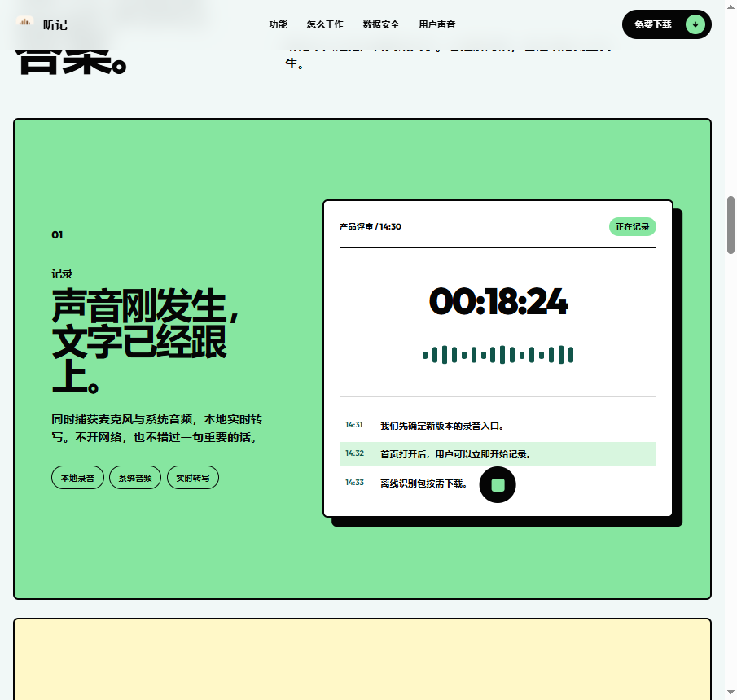Select the 14:31 transcript line
This screenshot has height=700, width=737.
click(x=498, y=426)
